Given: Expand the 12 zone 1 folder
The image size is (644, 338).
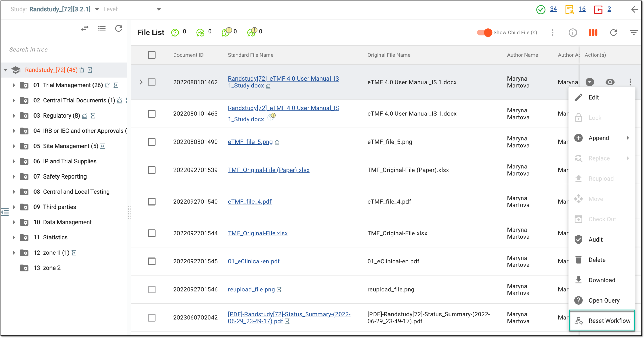Looking at the screenshot, I should tap(14, 253).
